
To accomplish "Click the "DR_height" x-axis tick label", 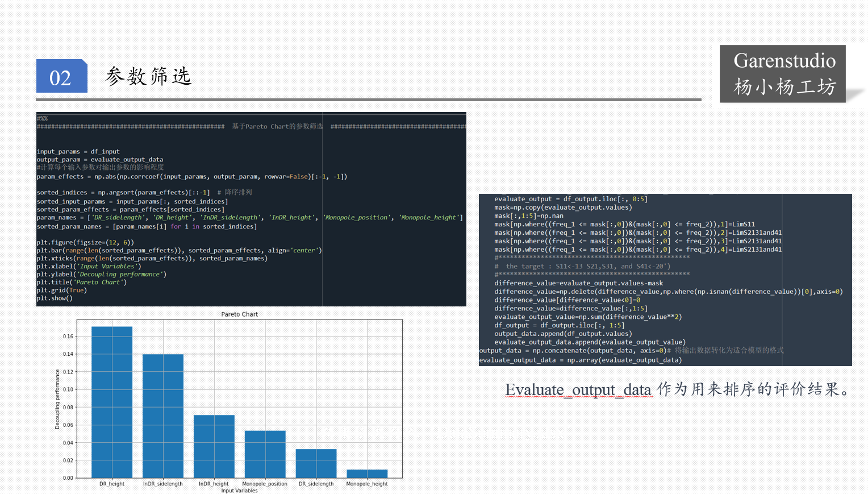I will click(x=112, y=484).
